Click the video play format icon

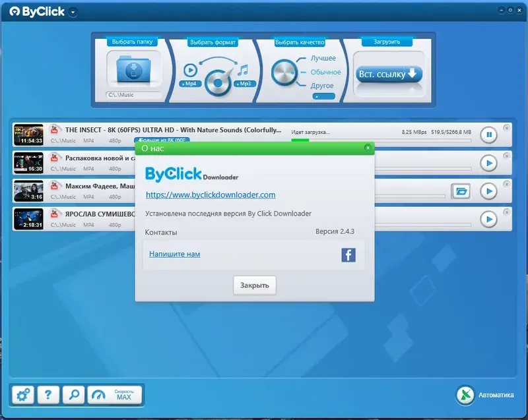tap(190, 71)
